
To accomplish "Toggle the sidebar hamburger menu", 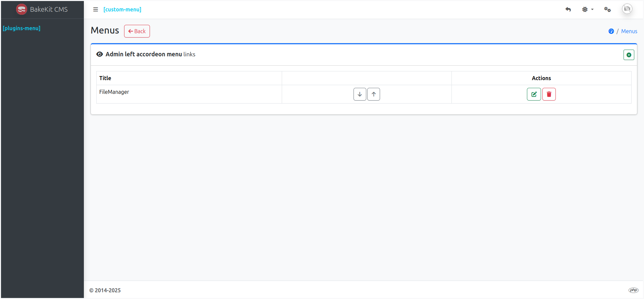I will [96, 9].
